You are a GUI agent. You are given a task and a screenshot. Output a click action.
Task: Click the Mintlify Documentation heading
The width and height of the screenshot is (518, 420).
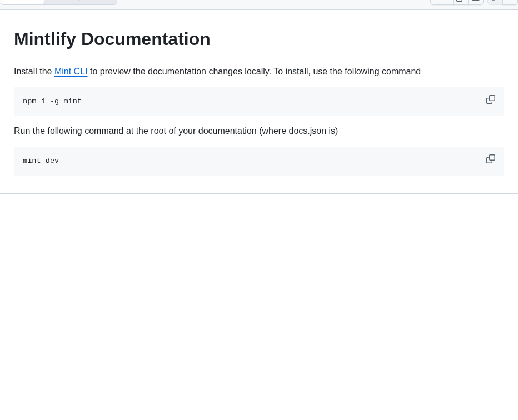pyautogui.click(x=112, y=39)
